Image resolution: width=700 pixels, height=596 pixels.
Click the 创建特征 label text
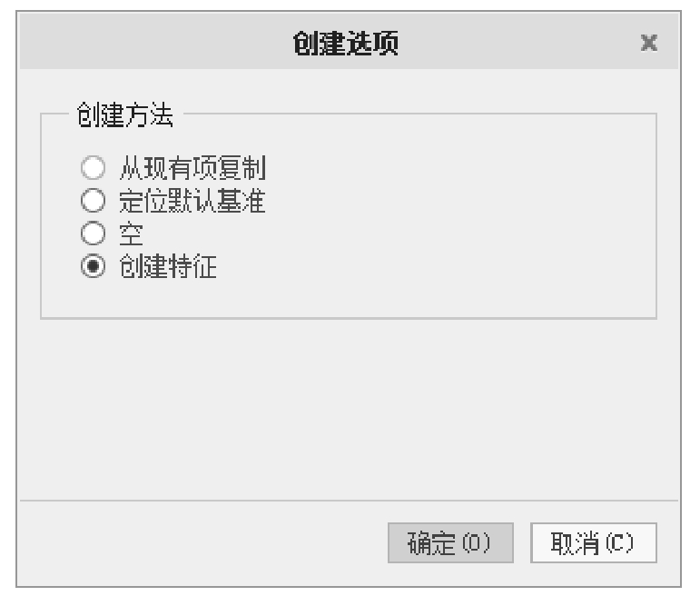click(x=168, y=267)
